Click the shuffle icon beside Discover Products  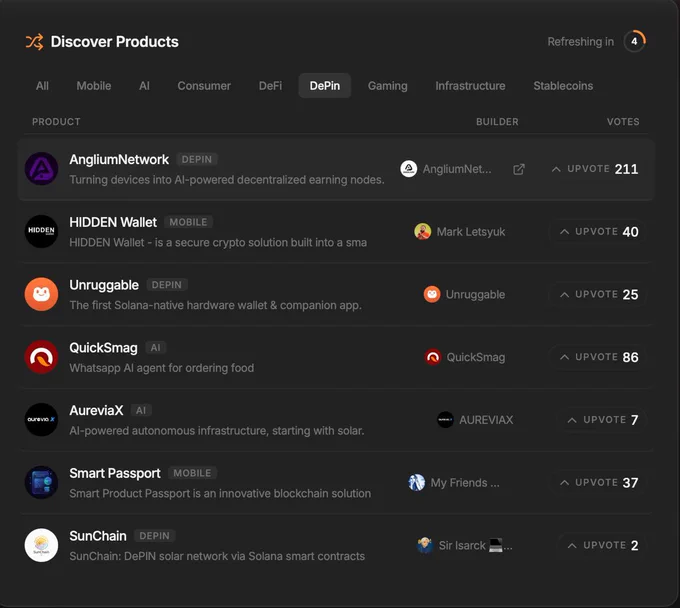[x=34, y=42]
